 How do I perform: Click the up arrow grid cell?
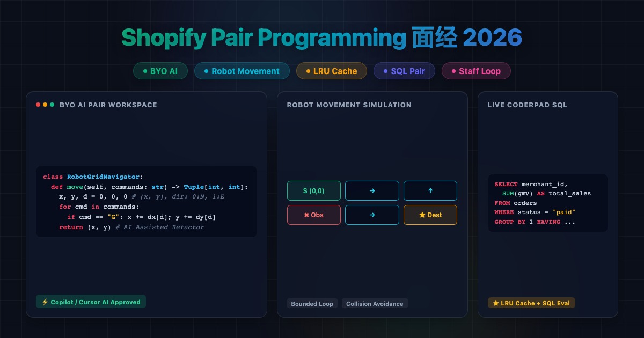(x=430, y=190)
